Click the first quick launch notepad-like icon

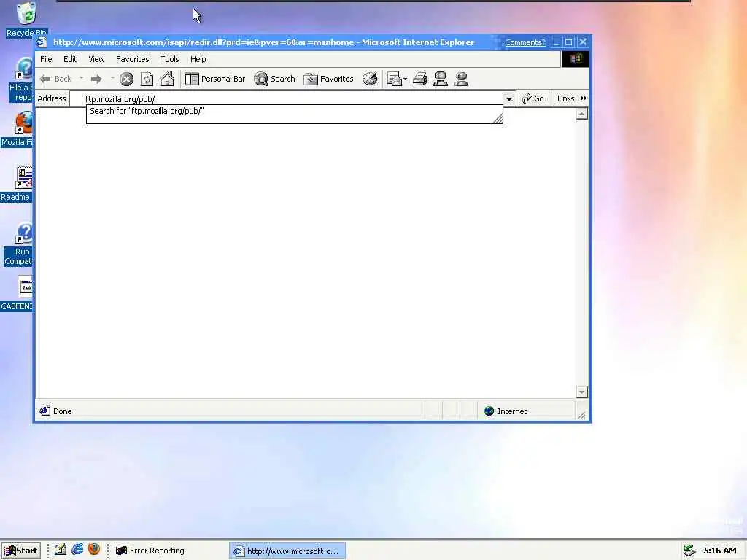[x=60, y=550]
